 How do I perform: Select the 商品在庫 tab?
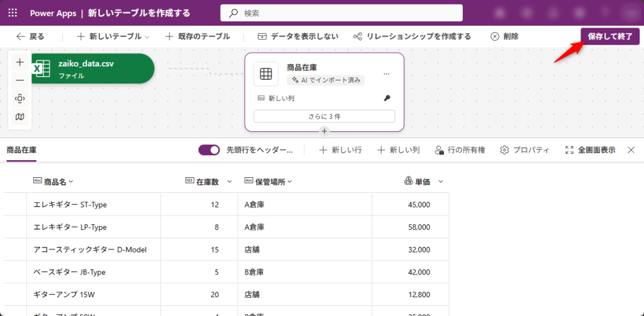[x=21, y=150]
